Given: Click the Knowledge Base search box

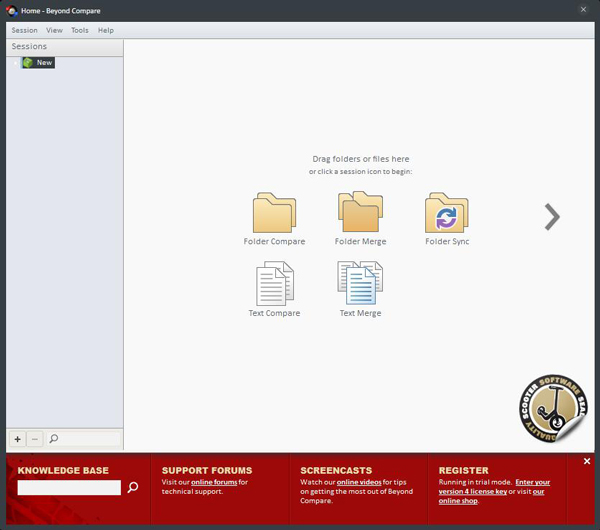Looking at the screenshot, I should pos(69,488).
